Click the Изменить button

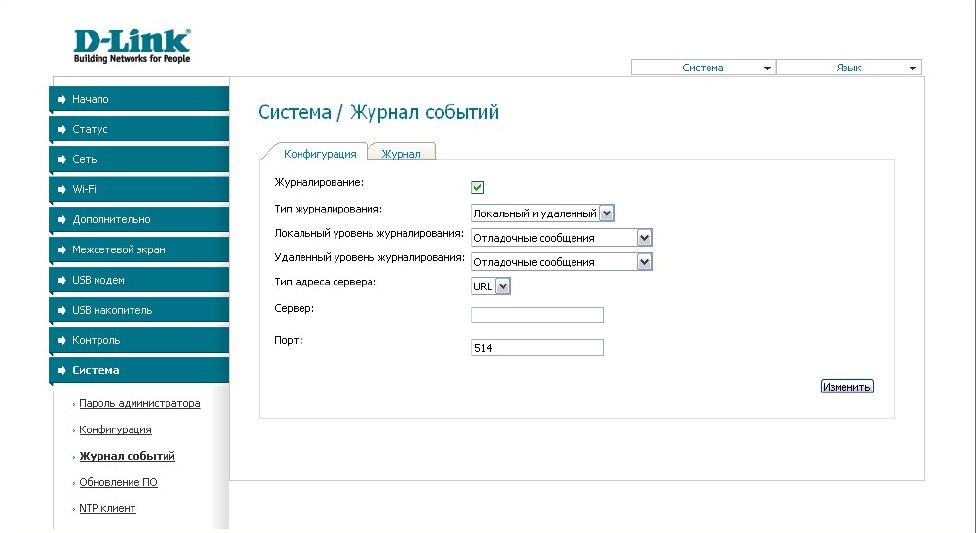click(x=846, y=386)
